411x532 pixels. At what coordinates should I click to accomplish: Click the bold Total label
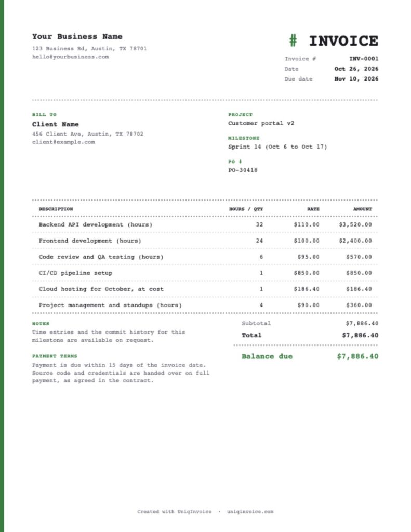click(x=251, y=335)
